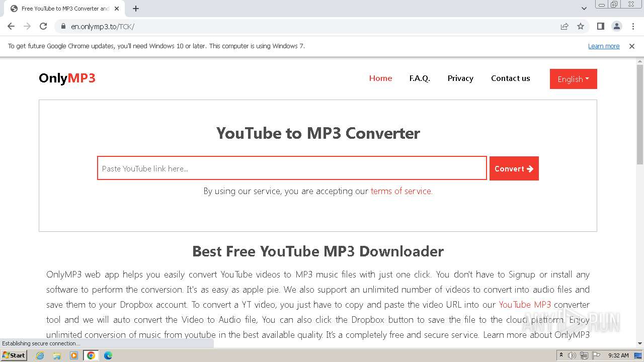Show hidden system tray icons
The image size is (644, 362).
pyautogui.click(x=561, y=355)
